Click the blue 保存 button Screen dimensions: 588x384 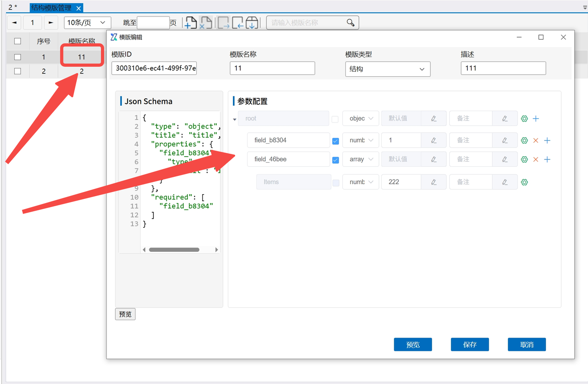469,344
